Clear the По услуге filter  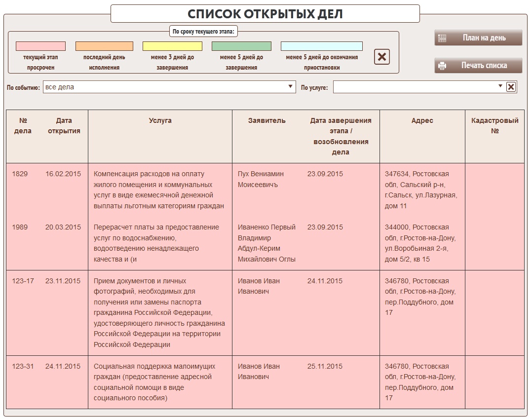click(511, 87)
